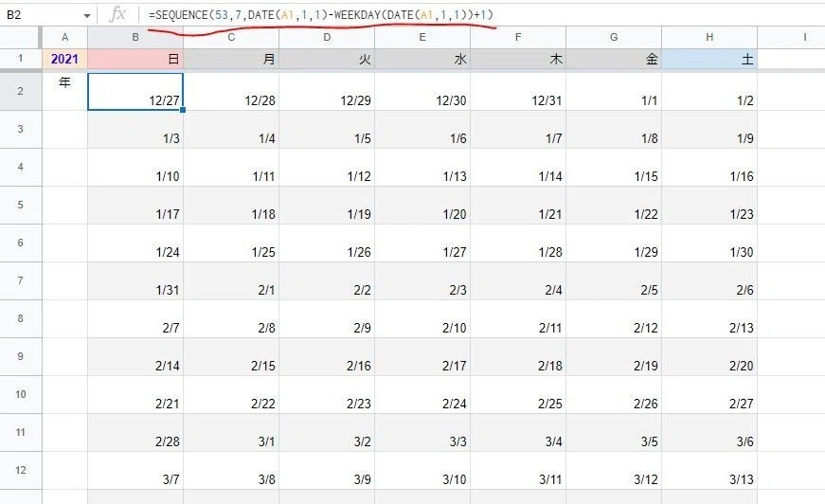Select the cell showing 3/3
The height and width of the screenshot is (504, 825).
[x=422, y=432]
